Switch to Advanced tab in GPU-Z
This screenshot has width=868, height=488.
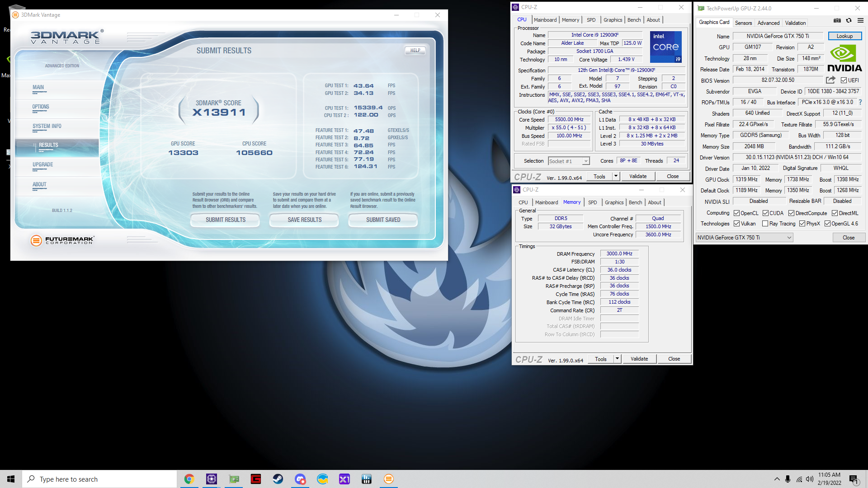pos(768,23)
